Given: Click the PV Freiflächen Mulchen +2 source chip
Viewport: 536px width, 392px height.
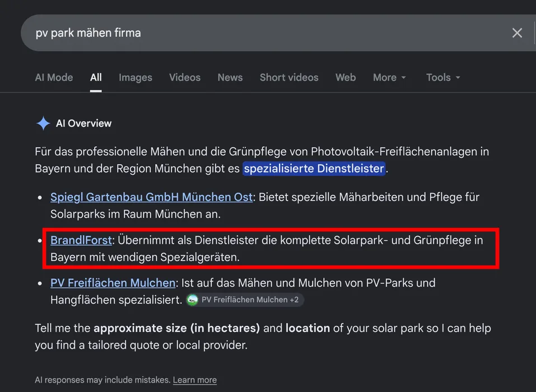Looking at the screenshot, I should point(245,300).
